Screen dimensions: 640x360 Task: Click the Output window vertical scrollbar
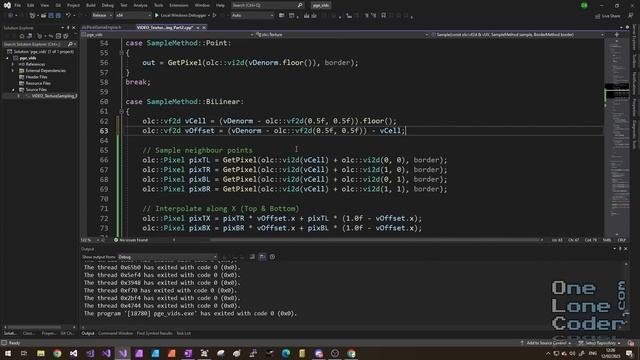[626, 293]
